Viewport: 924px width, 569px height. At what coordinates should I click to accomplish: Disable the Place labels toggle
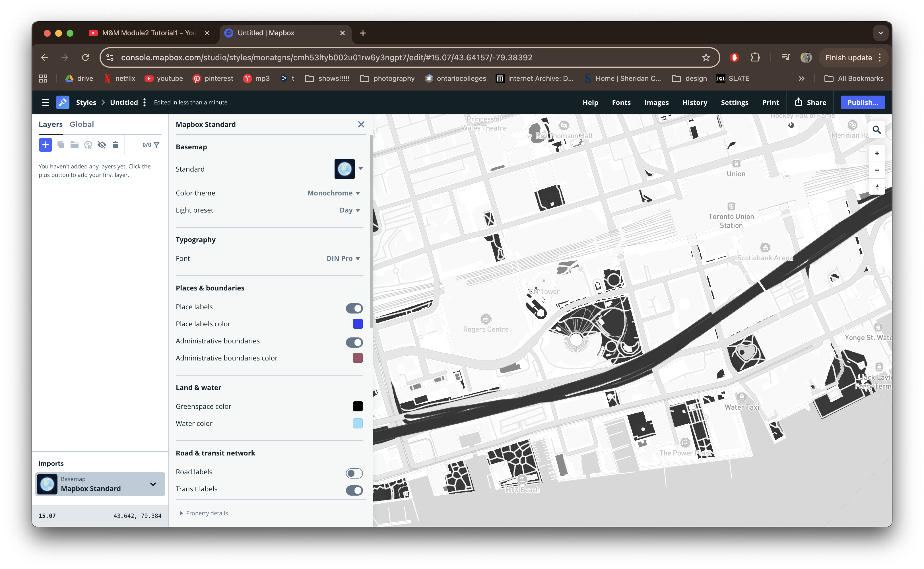pyautogui.click(x=354, y=308)
